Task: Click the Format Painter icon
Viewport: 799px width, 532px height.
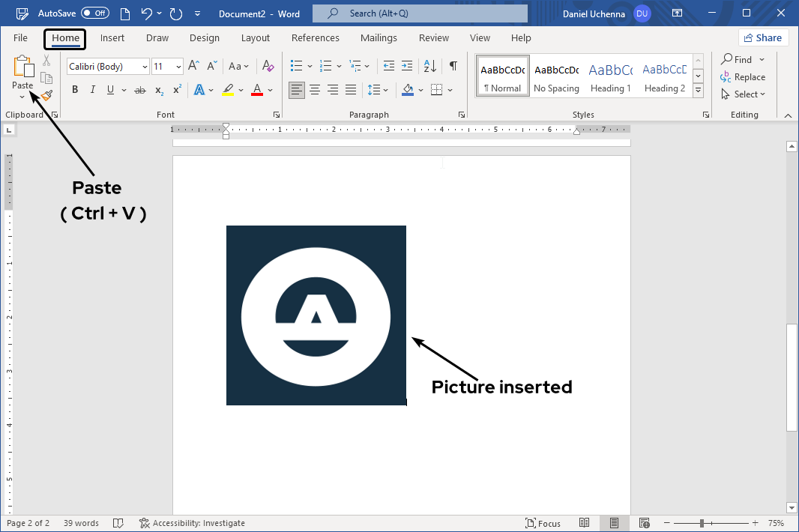Action: tap(45, 95)
